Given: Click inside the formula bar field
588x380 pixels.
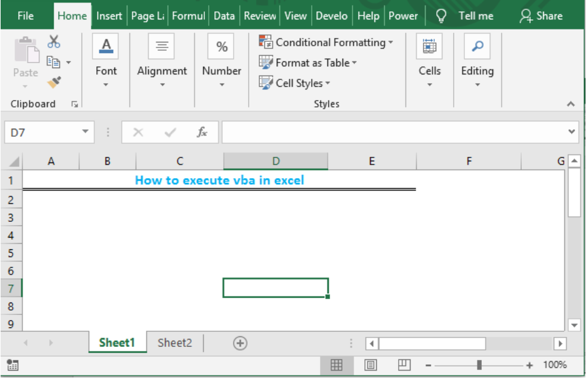Looking at the screenshot, I should (x=394, y=132).
